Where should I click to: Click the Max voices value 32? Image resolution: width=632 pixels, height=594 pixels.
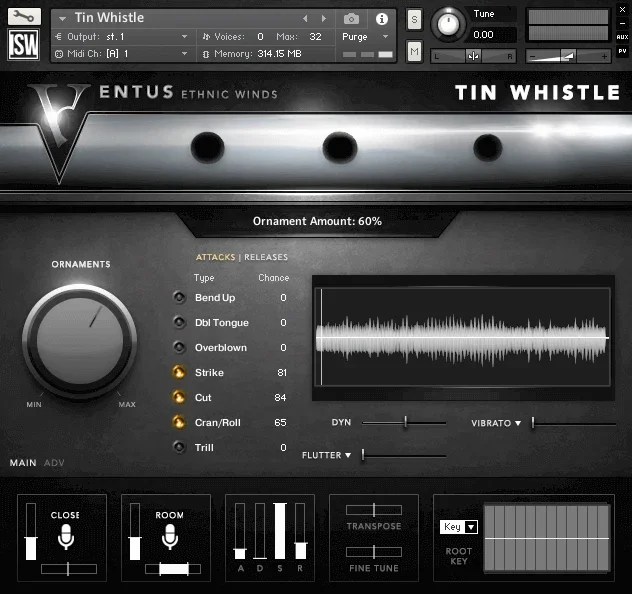[x=315, y=37]
